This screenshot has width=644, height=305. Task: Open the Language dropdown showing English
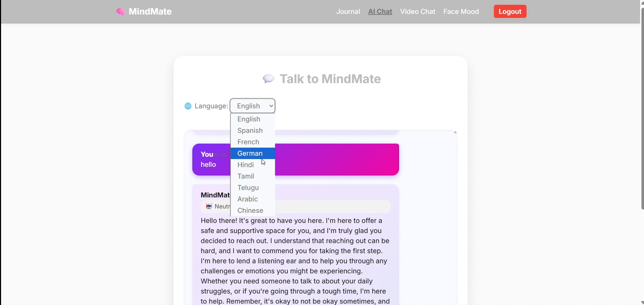tap(252, 106)
